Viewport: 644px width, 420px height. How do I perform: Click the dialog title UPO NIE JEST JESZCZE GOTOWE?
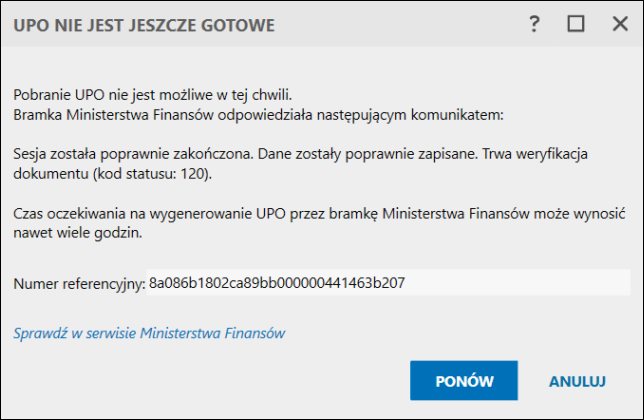(x=144, y=25)
